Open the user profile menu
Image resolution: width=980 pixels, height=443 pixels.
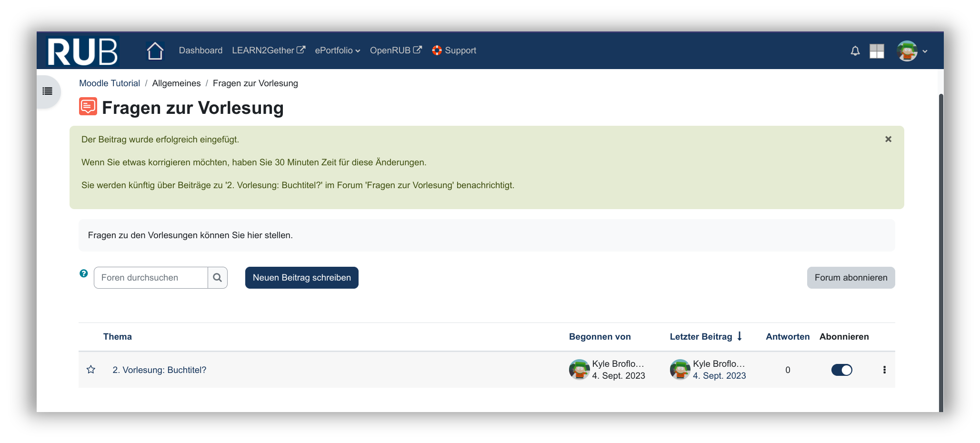(911, 51)
